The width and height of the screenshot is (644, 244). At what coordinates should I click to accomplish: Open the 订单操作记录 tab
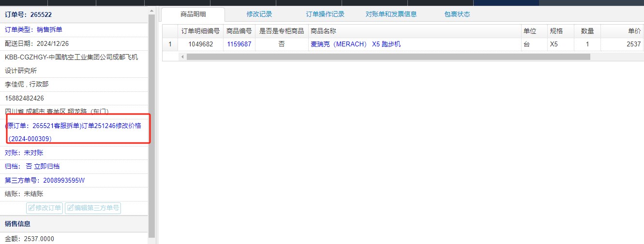tap(325, 14)
